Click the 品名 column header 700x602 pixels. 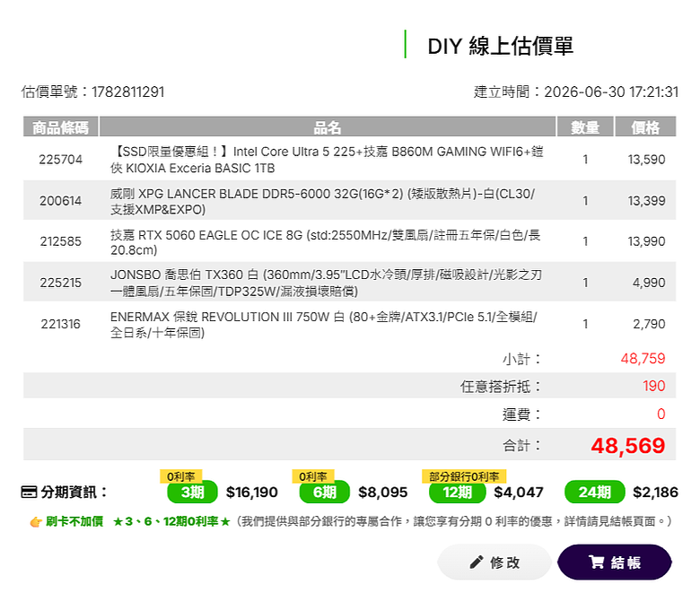click(x=328, y=127)
